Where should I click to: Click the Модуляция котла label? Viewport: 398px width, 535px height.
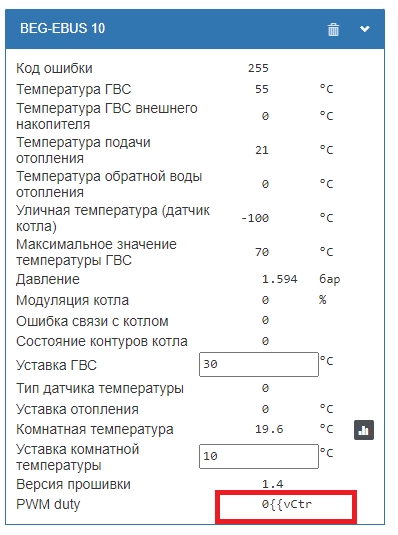[x=72, y=300]
